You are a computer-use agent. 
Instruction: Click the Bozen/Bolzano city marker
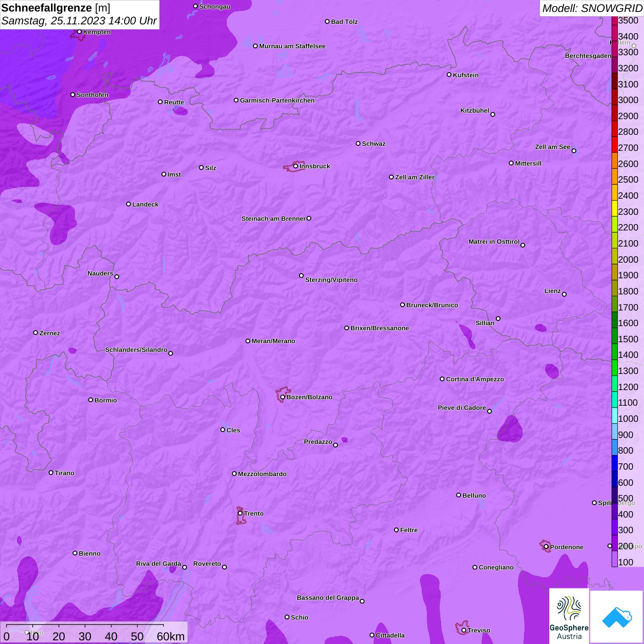(x=282, y=397)
